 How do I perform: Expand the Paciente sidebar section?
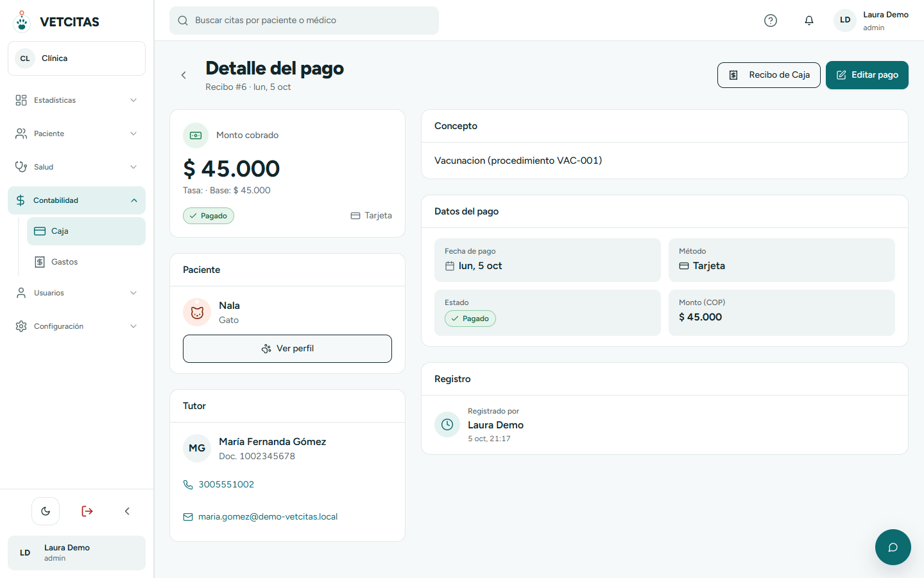(x=76, y=134)
